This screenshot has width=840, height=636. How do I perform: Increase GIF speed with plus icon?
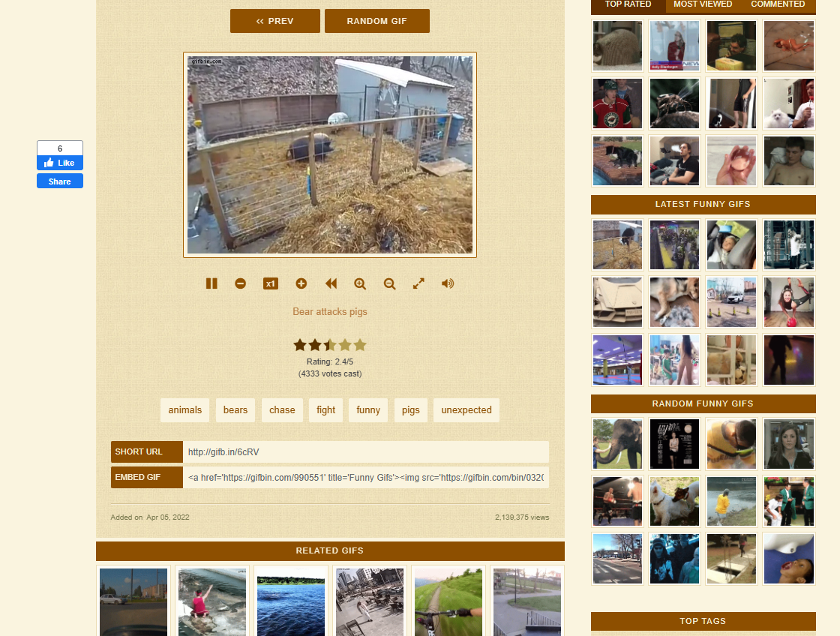point(301,283)
